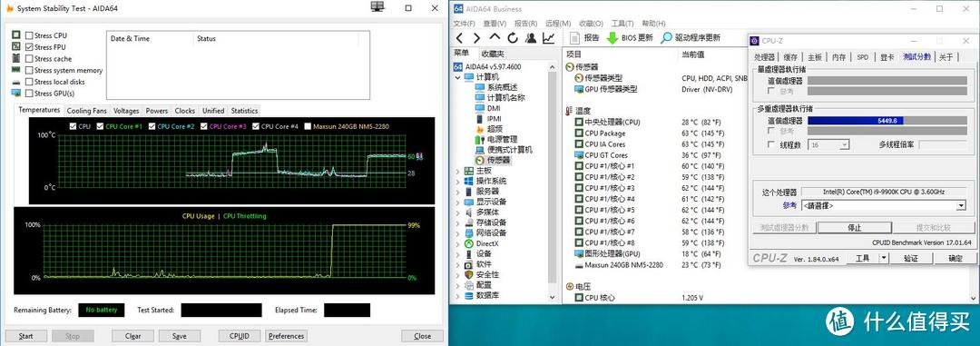Click Start button in Stability Test

tap(25, 336)
